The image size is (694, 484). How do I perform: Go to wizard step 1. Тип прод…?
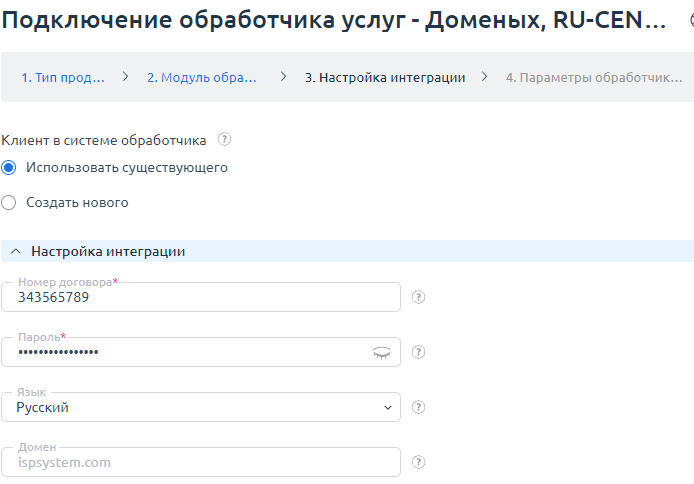coord(63,77)
